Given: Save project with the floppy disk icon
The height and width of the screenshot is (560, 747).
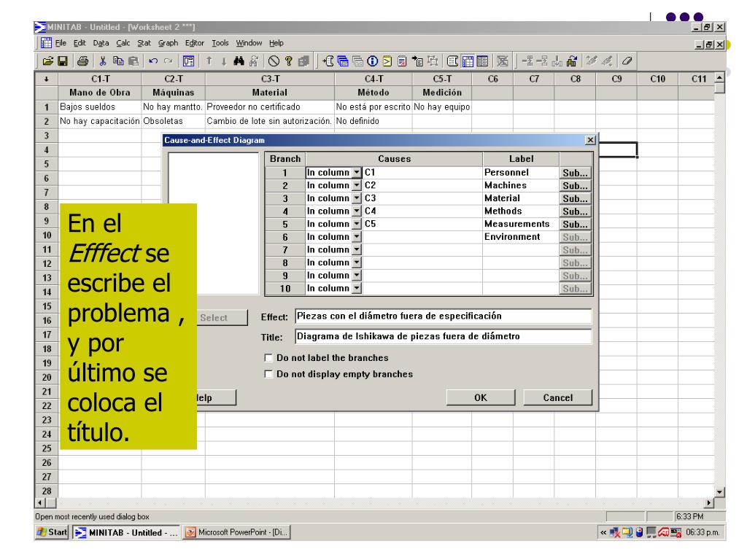Looking at the screenshot, I should pyautogui.click(x=63, y=61).
